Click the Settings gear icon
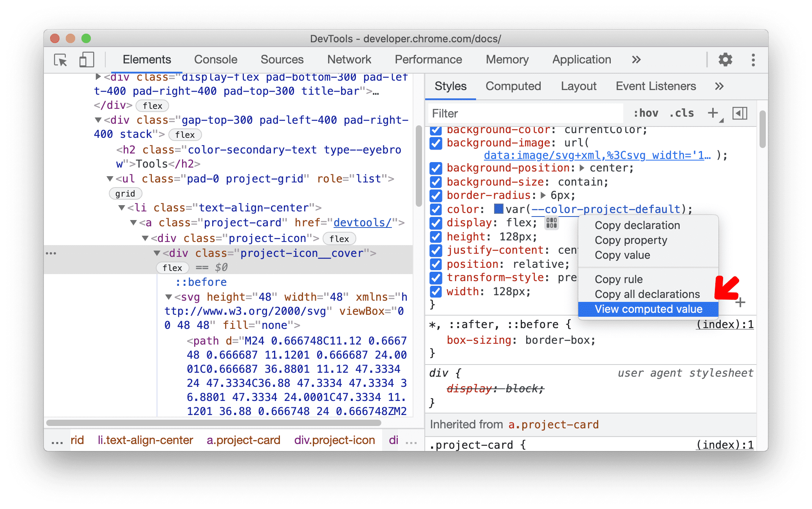The image size is (812, 509). (725, 59)
